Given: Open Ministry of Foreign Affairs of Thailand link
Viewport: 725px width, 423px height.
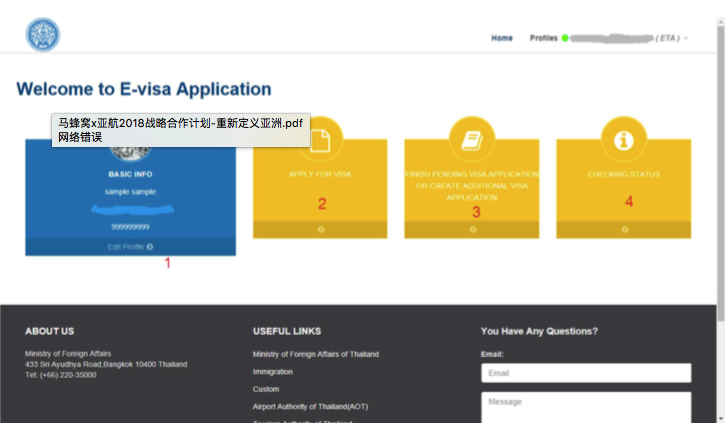Looking at the screenshot, I should [x=315, y=354].
